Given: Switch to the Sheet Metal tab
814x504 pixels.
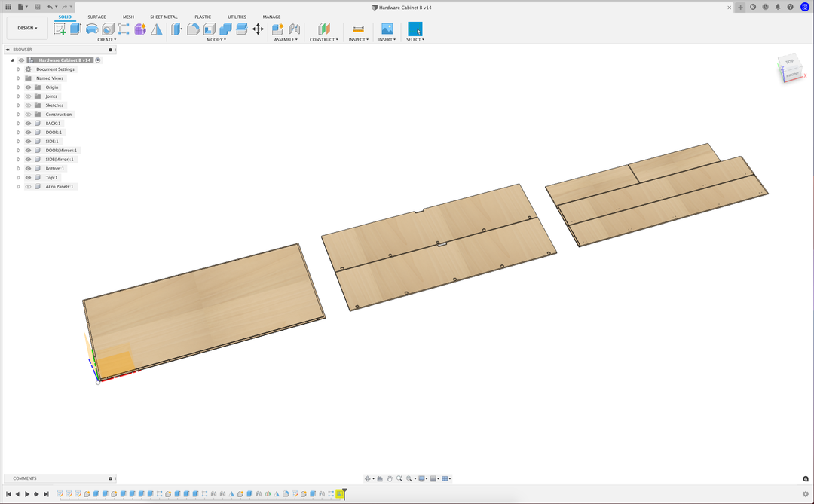Looking at the screenshot, I should point(164,17).
